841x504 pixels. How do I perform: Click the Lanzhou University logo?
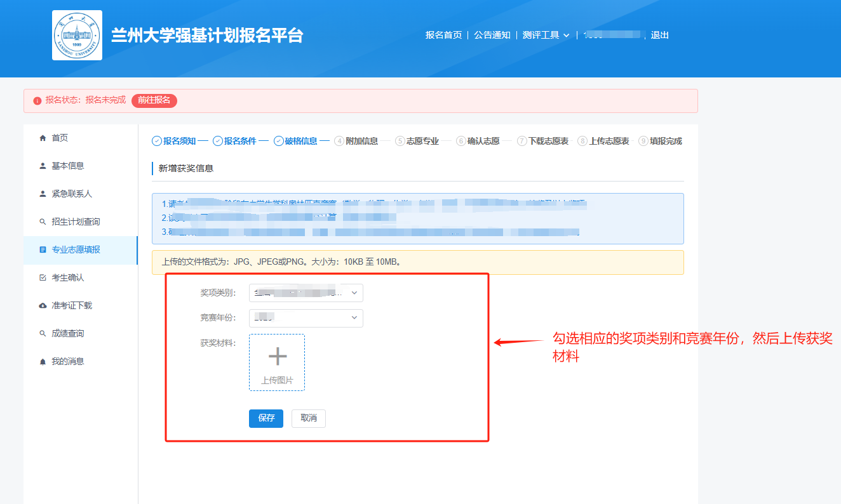pyautogui.click(x=77, y=36)
